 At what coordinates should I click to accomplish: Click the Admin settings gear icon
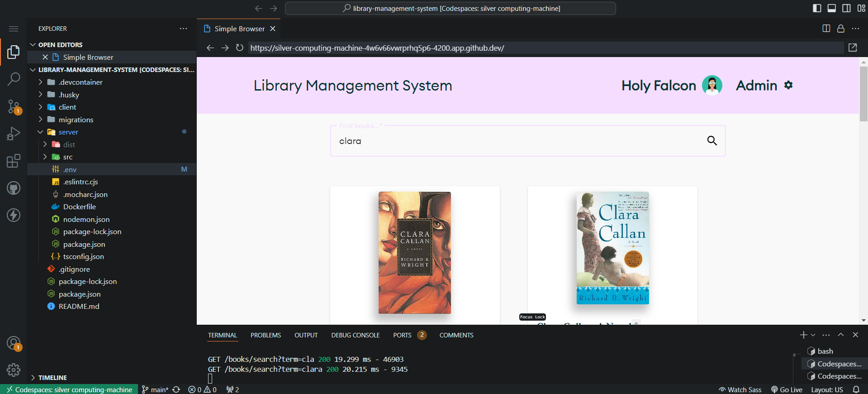(x=788, y=85)
